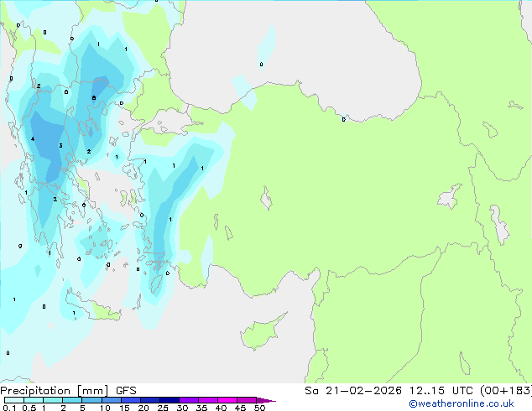Click legend label 30
Viewport: 532px width, 411px height.
pyautogui.click(x=182, y=408)
